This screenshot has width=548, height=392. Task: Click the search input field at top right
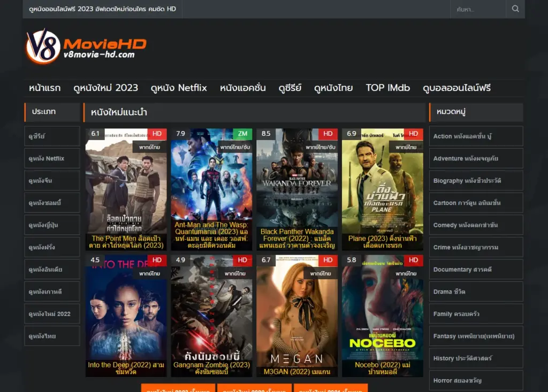click(476, 9)
